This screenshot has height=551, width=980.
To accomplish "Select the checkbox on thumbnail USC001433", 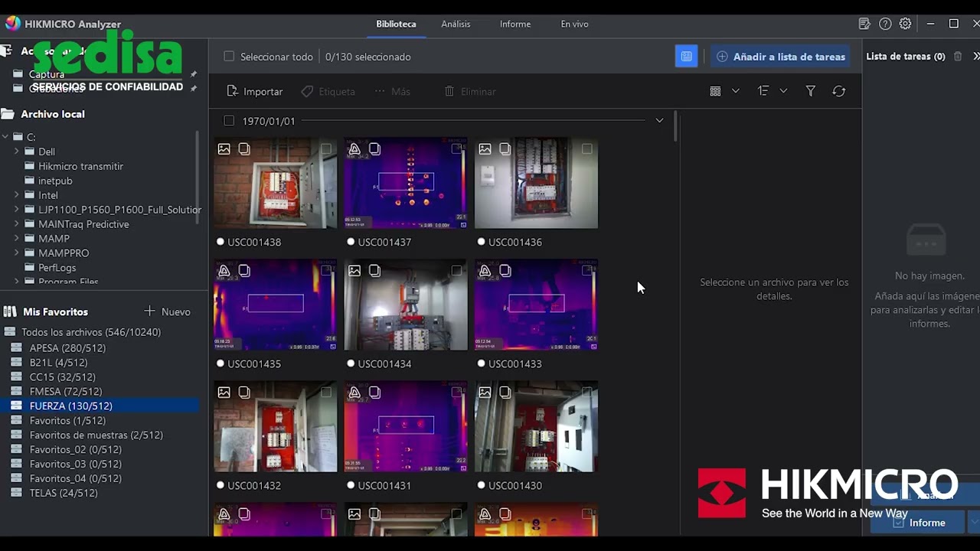I will tap(586, 271).
